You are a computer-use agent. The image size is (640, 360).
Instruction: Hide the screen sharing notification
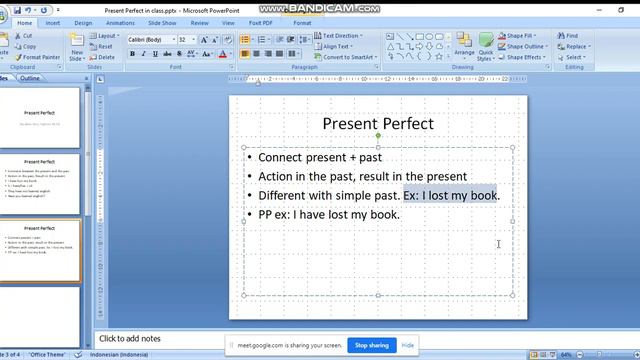pos(408,345)
